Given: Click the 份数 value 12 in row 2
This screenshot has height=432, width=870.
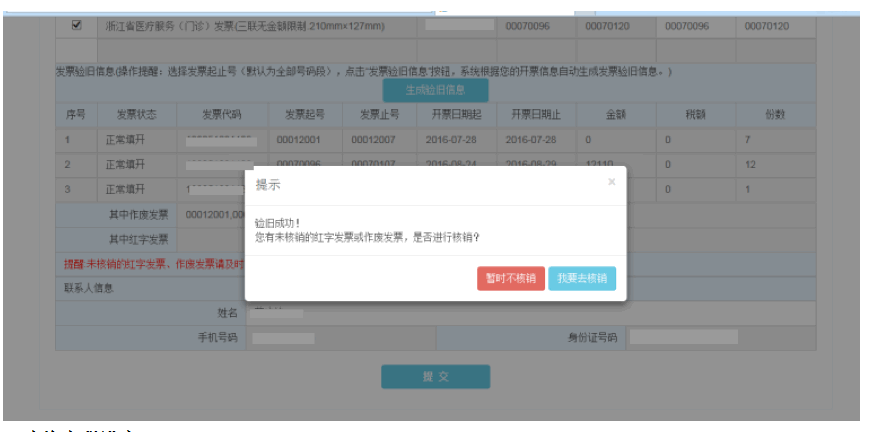Looking at the screenshot, I should point(750,164).
